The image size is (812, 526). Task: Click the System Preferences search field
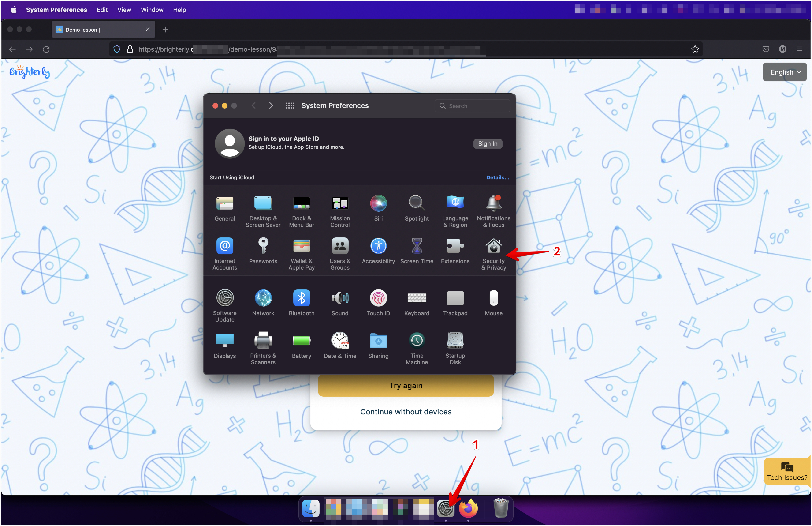tap(472, 106)
